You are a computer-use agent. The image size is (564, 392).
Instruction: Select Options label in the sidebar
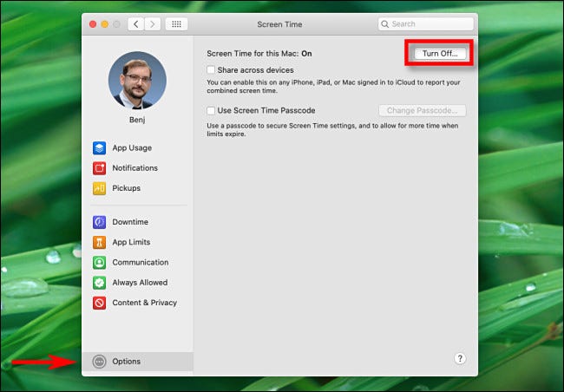tap(127, 361)
